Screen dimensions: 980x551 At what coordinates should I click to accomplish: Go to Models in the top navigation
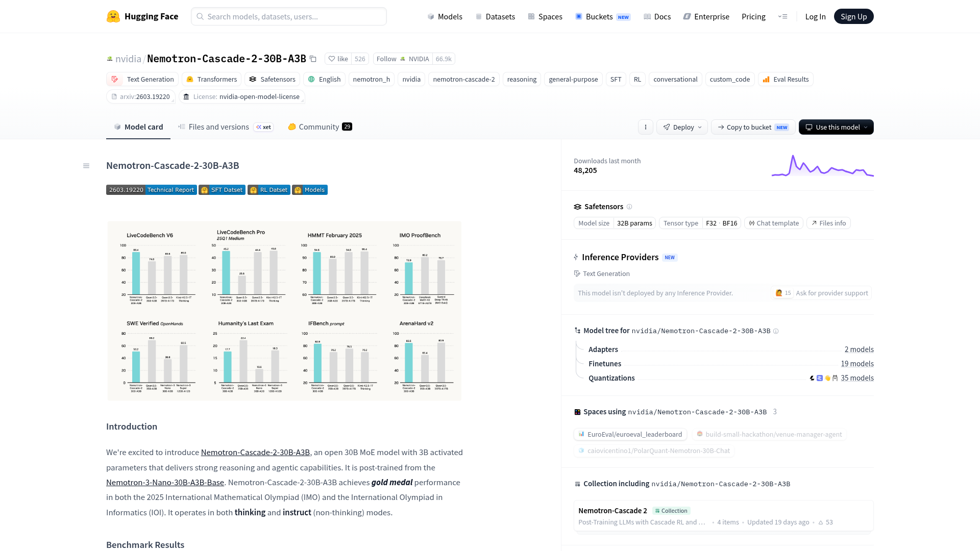(445, 16)
